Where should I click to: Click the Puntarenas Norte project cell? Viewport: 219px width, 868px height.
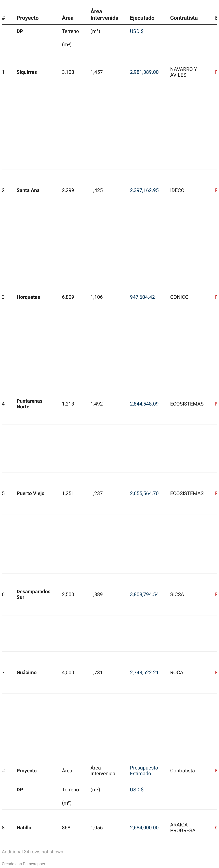[x=29, y=404]
